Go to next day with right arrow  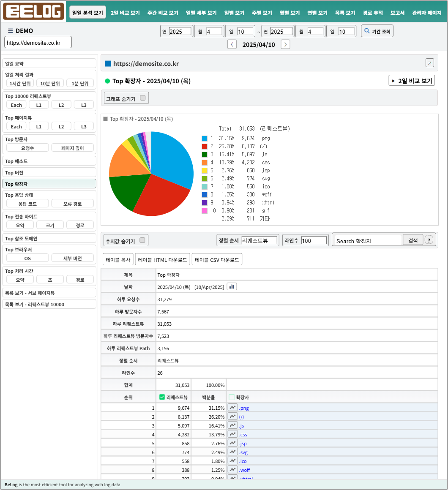coord(285,44)
